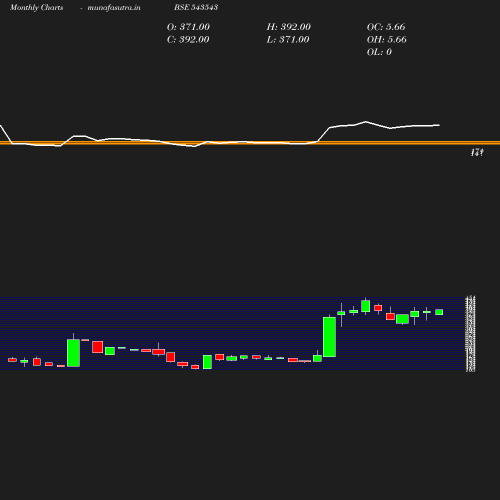The image size is (500, 500).
Task: Click the 'OH: 5.66' reading
Action: pyautogui.click(x=387, y=40)
